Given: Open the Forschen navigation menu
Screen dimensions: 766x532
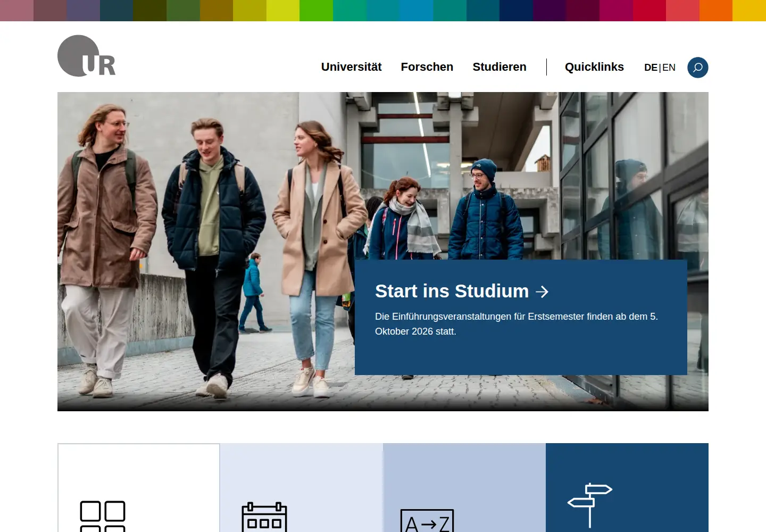Looking at the screenshot, I should point(427,67).
